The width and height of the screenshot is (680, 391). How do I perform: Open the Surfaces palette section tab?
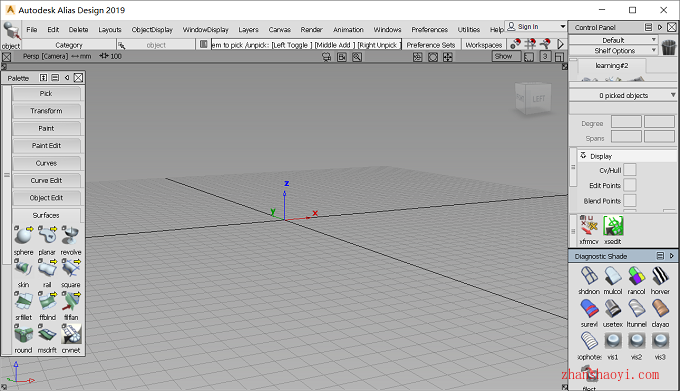click(x=46, y=215)
